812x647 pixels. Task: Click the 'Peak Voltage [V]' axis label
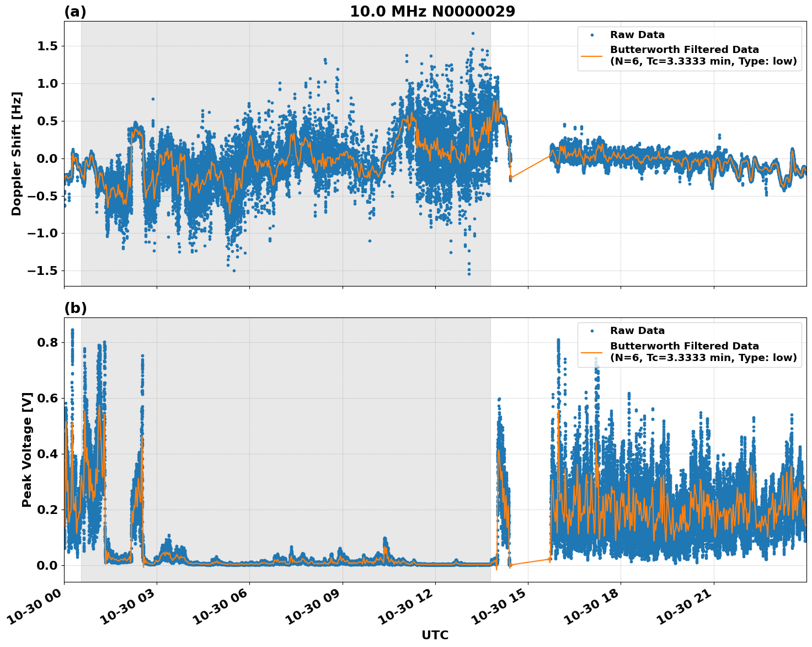coord(27,449)
